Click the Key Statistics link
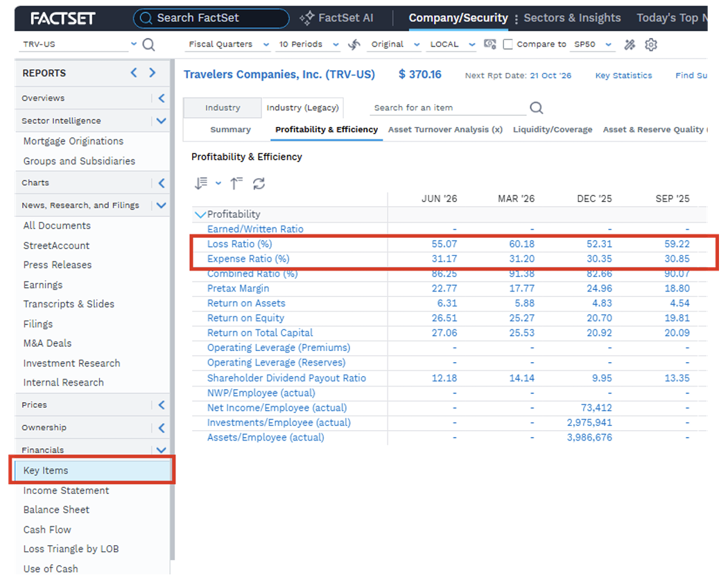Image resolution: width=728 pixels, height=582 pixels. 623,75
